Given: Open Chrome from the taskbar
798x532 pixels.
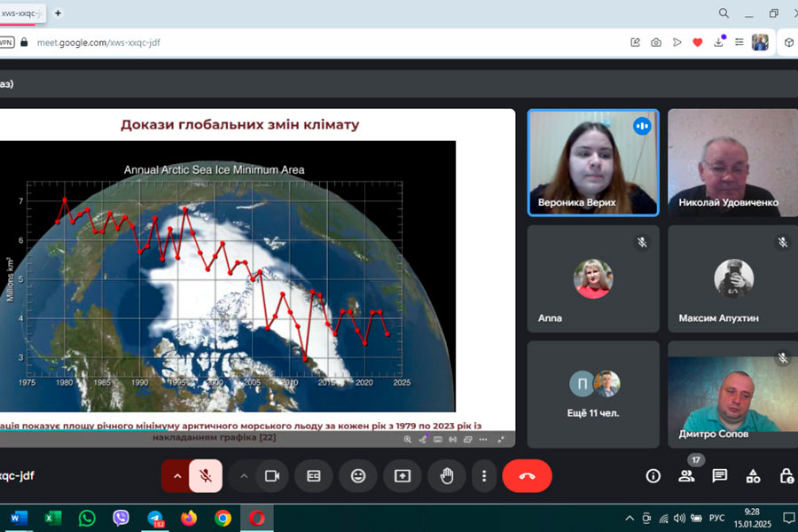Looking at the screenshot, I should pyautogui.click(x=223, y=518).
